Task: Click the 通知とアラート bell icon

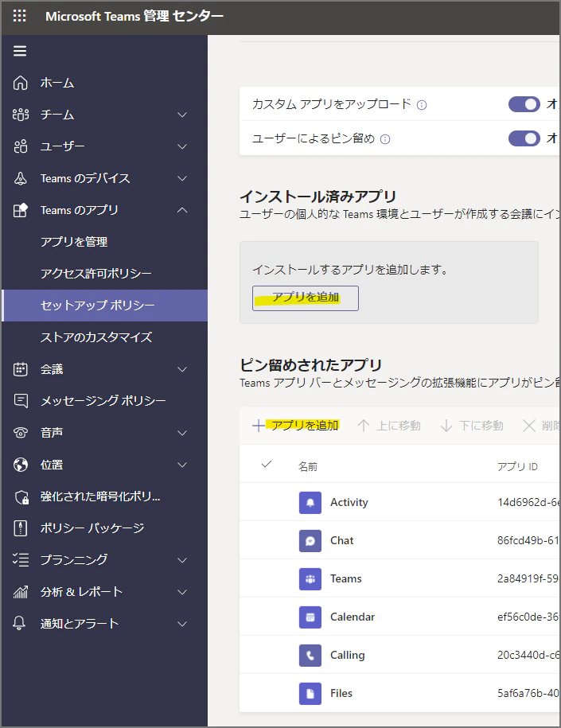Action: [x=19, y=624]
